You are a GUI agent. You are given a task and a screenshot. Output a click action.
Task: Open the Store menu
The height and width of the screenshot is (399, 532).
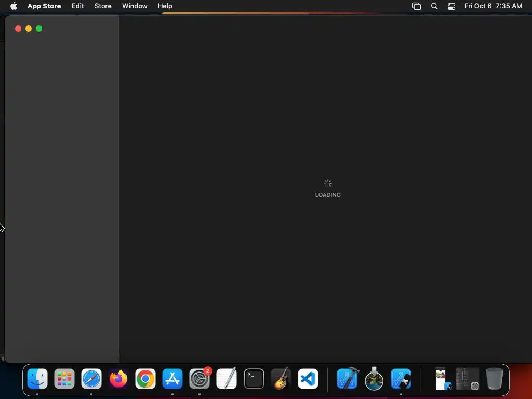[x=103, y=6]
